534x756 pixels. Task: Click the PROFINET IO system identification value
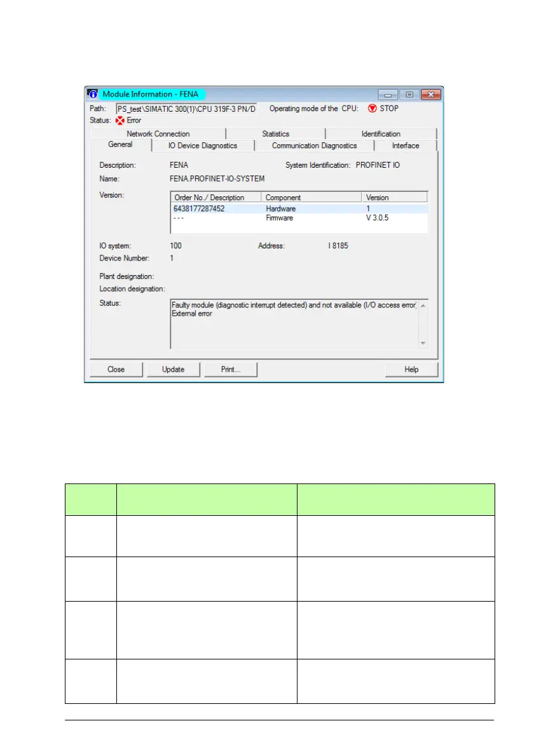(378, 165)
